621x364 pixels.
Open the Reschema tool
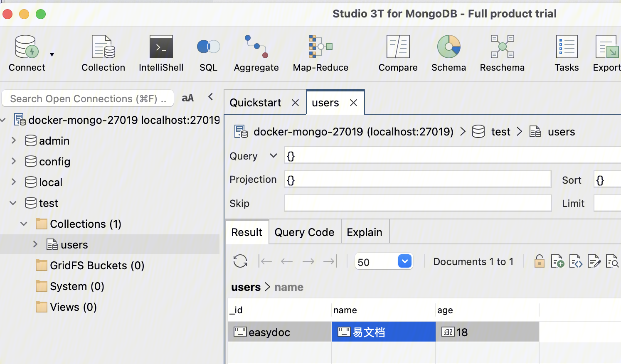pyautogui.click(x=502, y=54)
